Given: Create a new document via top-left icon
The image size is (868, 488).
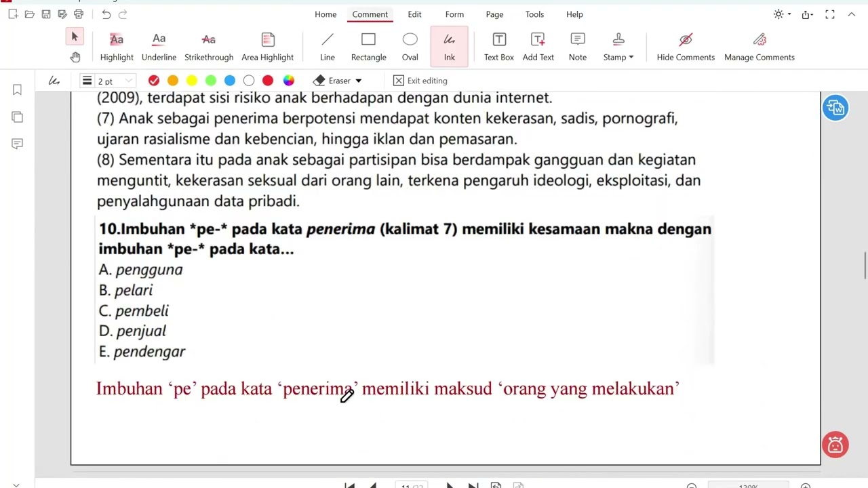Looking at the screenshot, I should click(13, 14).
